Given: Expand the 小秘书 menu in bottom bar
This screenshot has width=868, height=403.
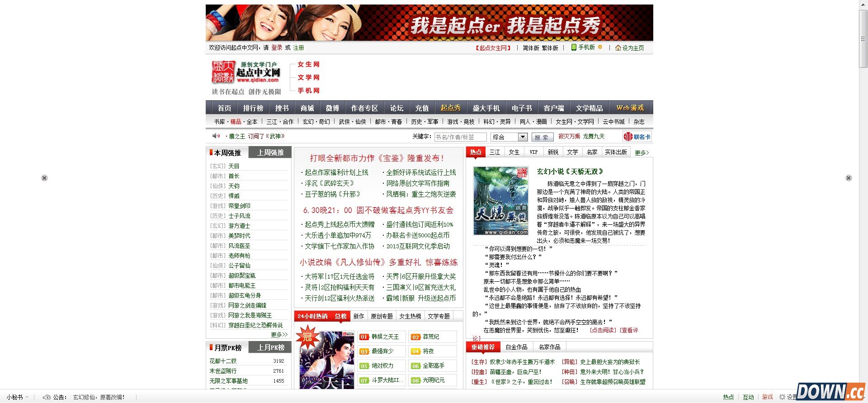Looking at the screenshot, I should coord(17,397).
